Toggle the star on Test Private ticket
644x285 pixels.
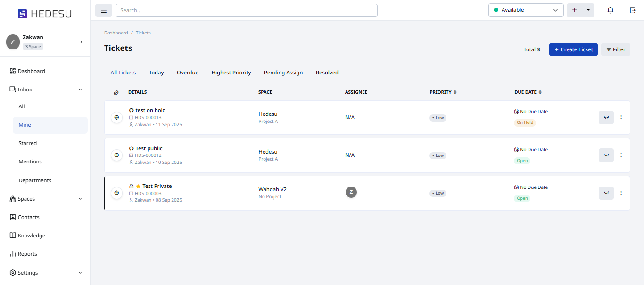point(138,187)
